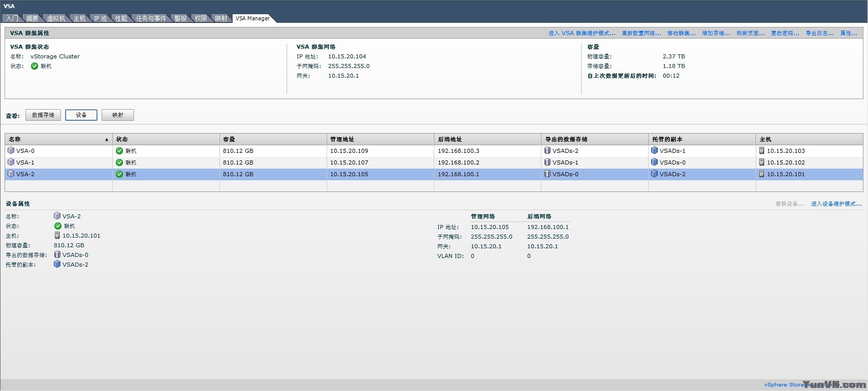
Task: Sort the table by 管理地址 column header
Action: (x=380, y=139)
